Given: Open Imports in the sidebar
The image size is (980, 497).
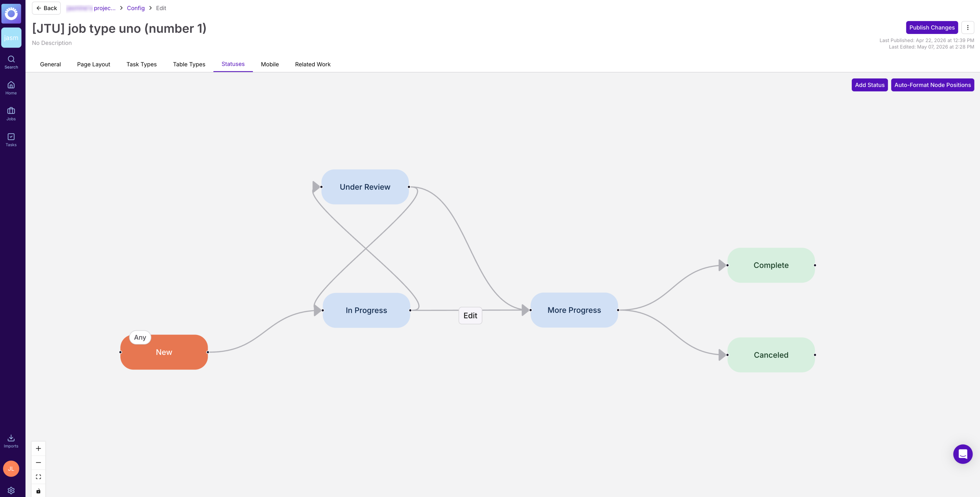Looking at the screenshot, I should pyautogui.click(x=11, y=441).
